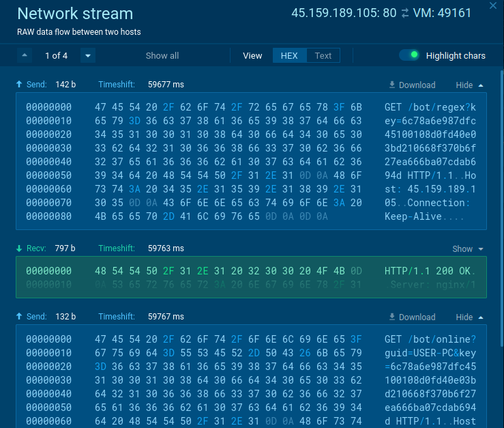Image resolution: width=504 pixels, height=428 pixels.
Task: Click ASCII text 'Keep-Alive....'
Action: [x=424, y=216]
